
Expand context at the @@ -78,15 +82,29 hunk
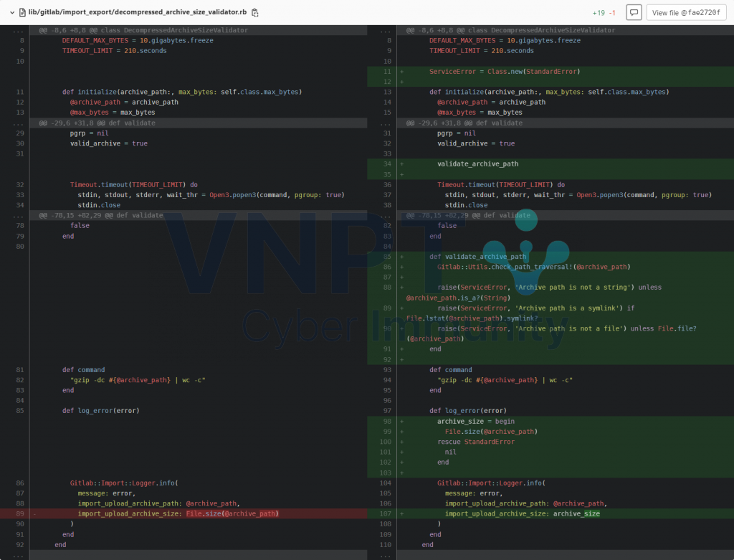18,215
